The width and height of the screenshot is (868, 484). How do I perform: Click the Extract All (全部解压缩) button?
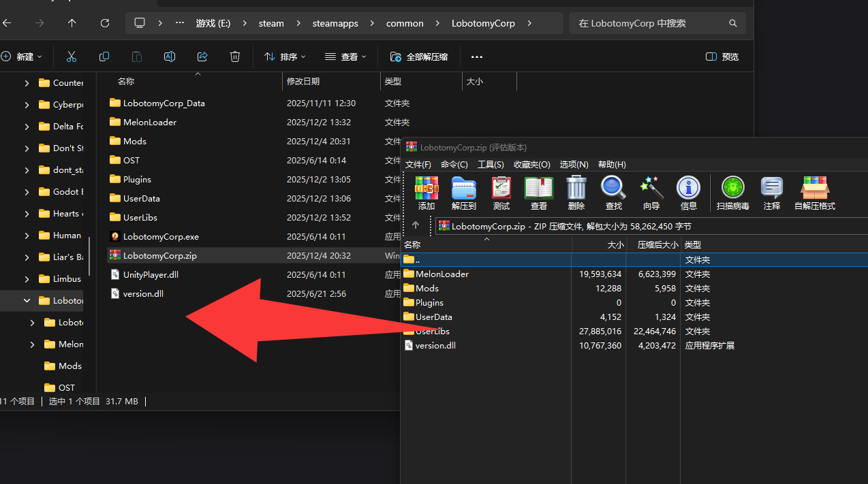coord(419,57)
